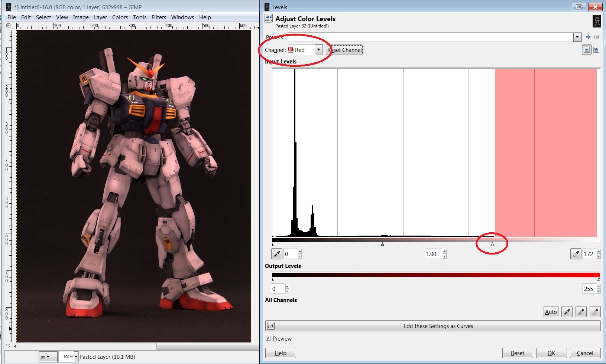This screenshot has width=606, height=364.
Task: Click the zoom field showing 100%
Action: 66,357
